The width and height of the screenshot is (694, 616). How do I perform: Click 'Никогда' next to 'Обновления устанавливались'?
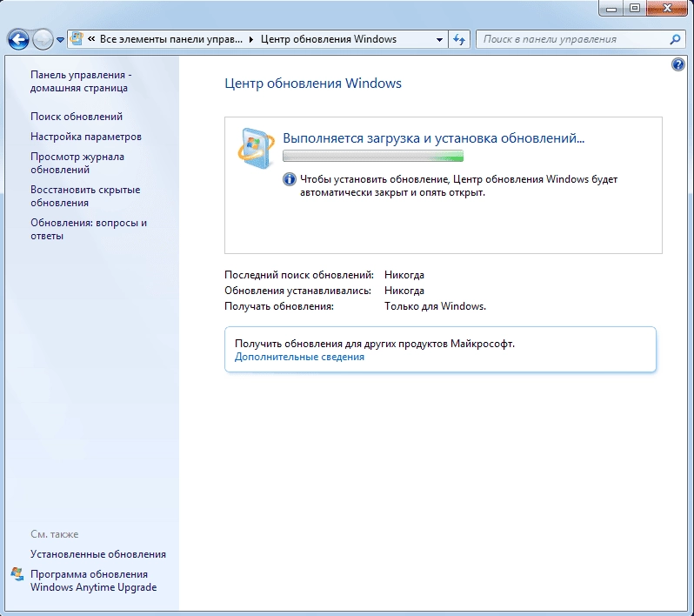404,291
